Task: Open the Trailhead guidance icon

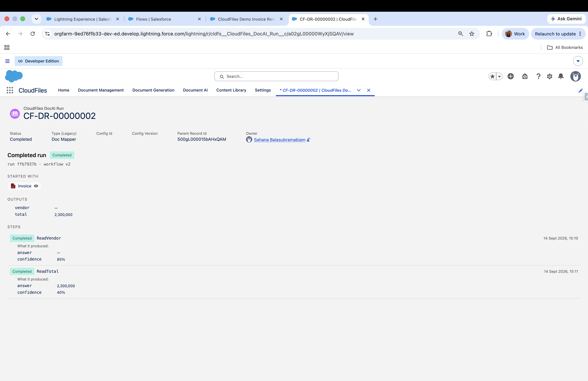Action: click(525, 76)
